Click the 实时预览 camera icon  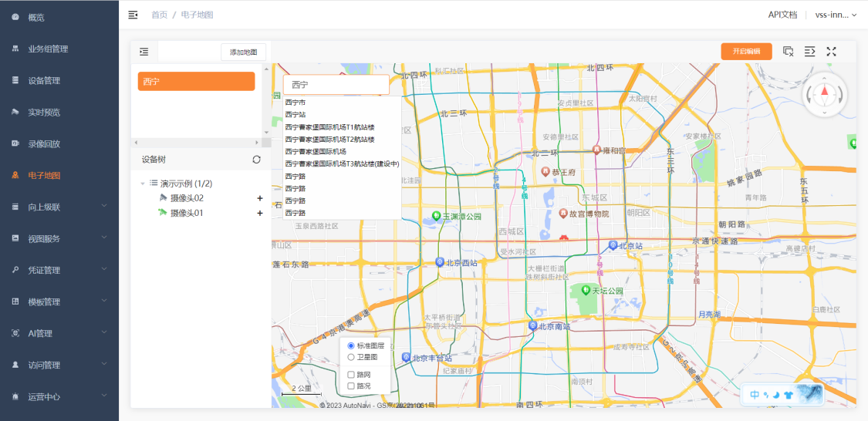coord(15,113)
